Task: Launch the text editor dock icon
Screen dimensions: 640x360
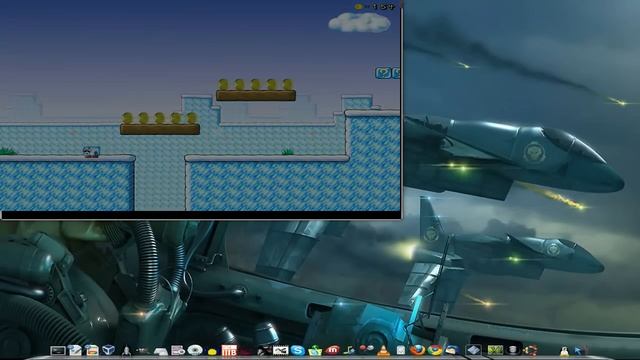Action: (x=75, y=350)
